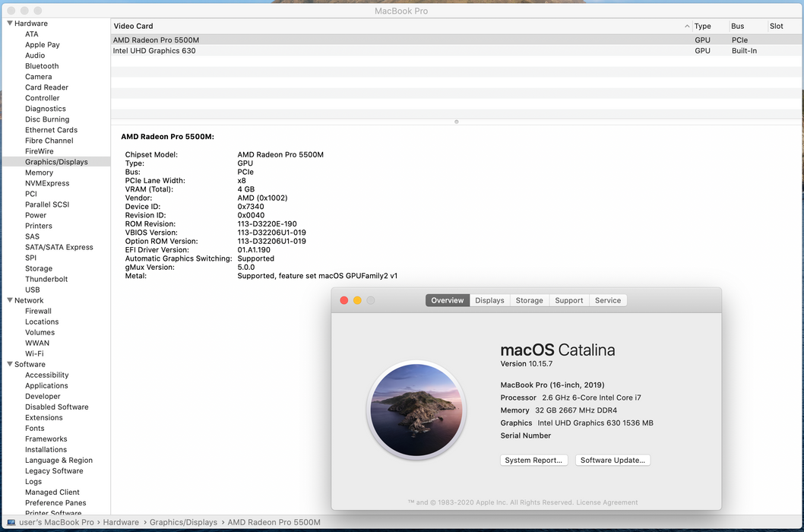Select ATA in the sidebar
The image size is (804, 532).
[32, 34]
